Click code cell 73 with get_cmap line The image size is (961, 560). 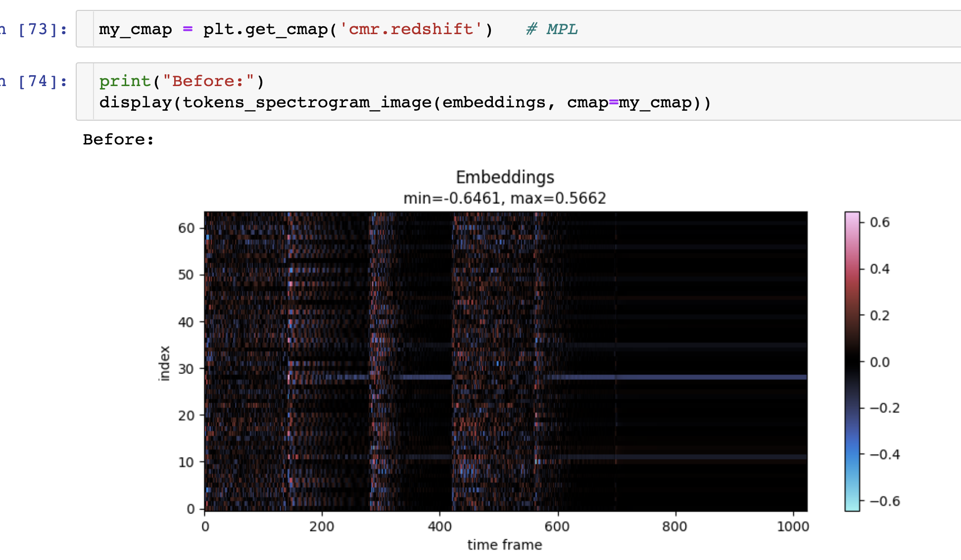point(519,29)
